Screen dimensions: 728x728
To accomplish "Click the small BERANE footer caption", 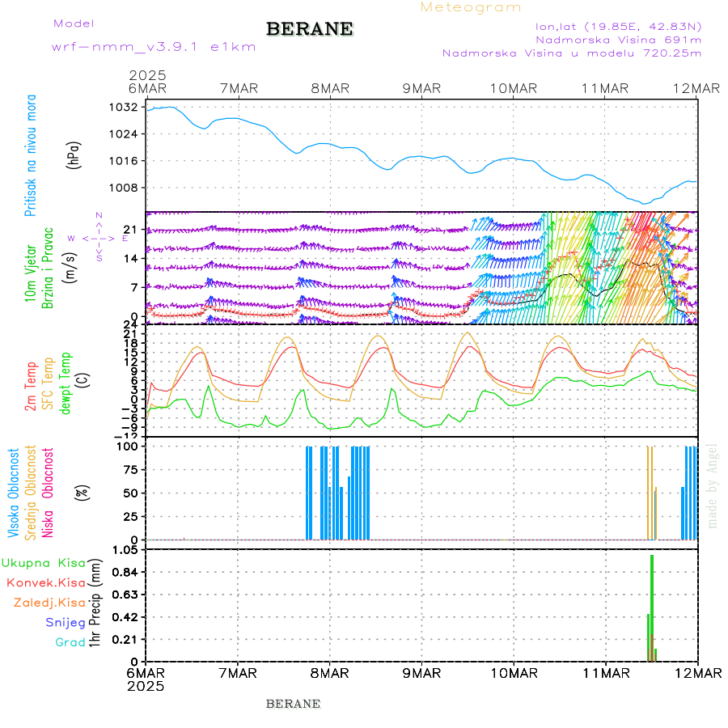I will point(293,705).
